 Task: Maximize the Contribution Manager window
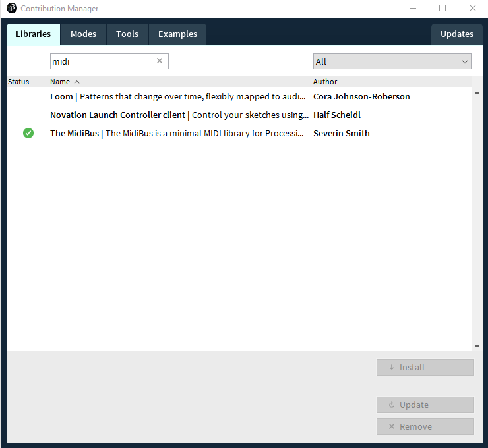442,9
